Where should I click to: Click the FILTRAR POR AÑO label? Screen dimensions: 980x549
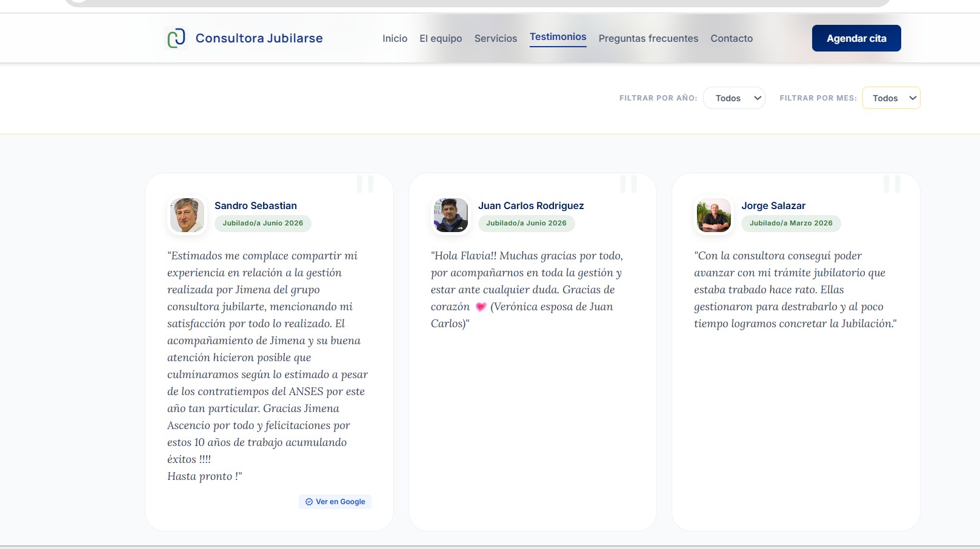point(658,98)
